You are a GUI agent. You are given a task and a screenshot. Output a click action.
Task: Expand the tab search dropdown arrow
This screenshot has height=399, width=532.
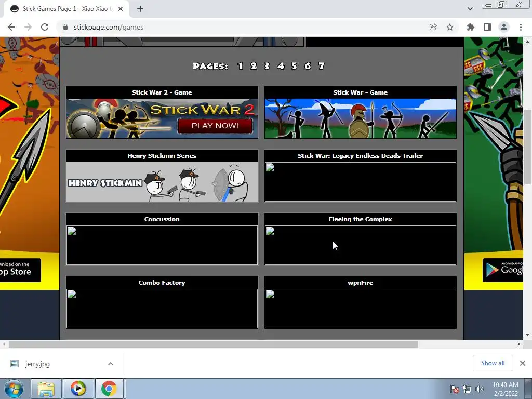(470, 9)
